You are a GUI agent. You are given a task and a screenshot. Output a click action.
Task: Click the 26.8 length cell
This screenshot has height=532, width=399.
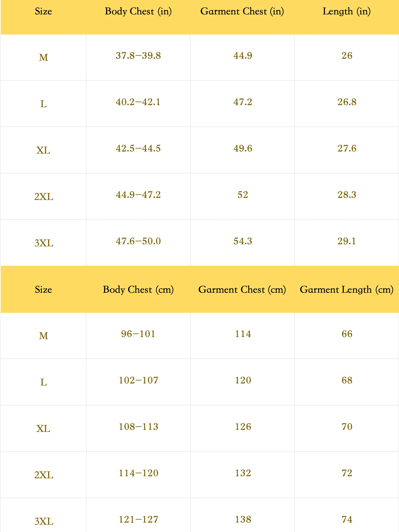[347, 102]
